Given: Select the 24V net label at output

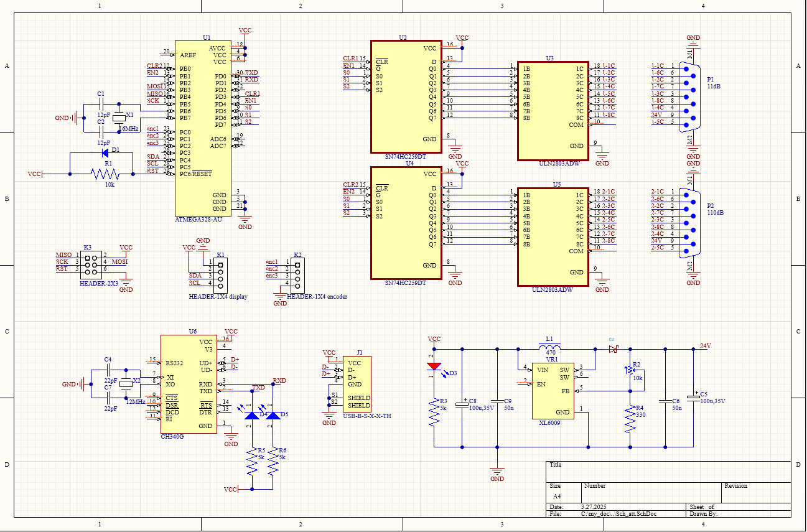Looking at the screenshot, I should click(706, 346).
